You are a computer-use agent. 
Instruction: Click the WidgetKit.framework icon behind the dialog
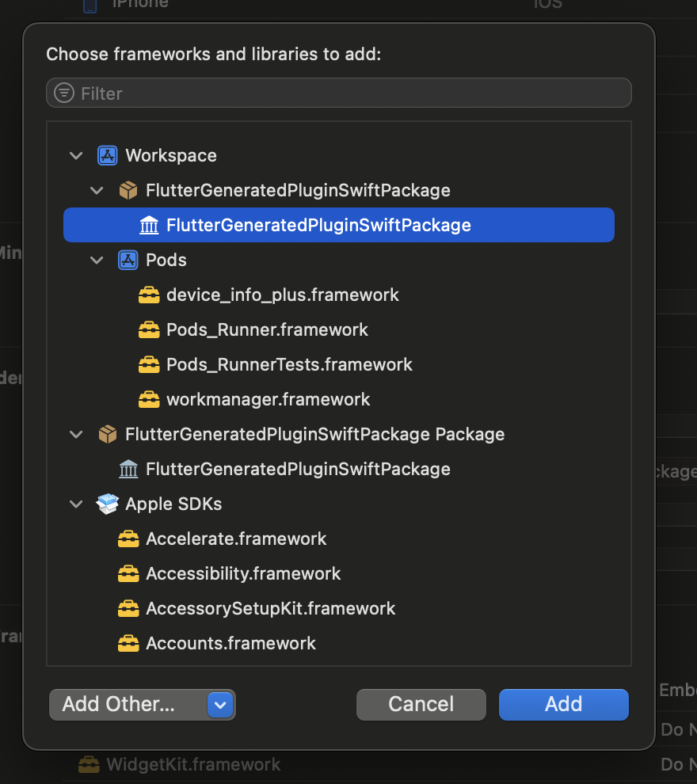click(x=88, y=764)
